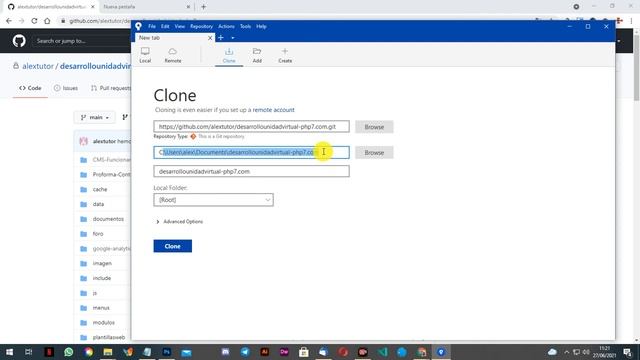The height and width of the screenshot is (360, 640).
Task: Open a new Chrome tab with plus
Action: 204,7
